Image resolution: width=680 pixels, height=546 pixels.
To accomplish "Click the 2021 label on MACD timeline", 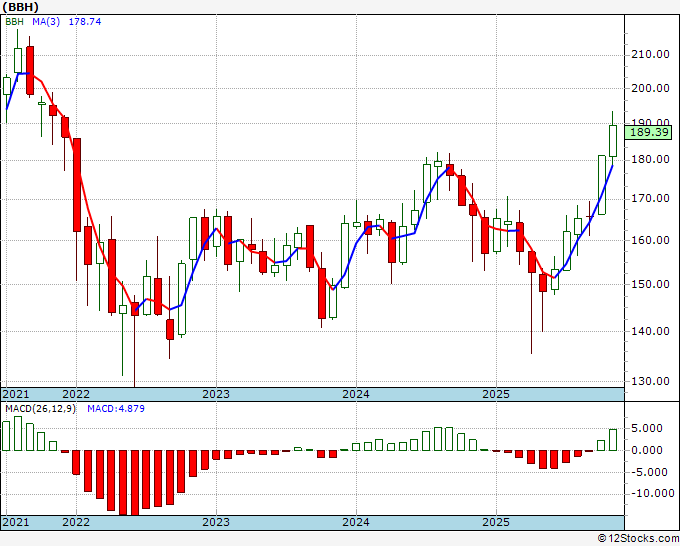I will 16,522.
